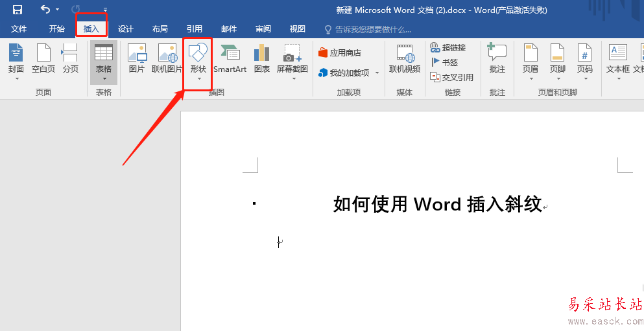644x331 pixels.
Task: Insert an online picture with 联机图片
Action: point(167,59)
